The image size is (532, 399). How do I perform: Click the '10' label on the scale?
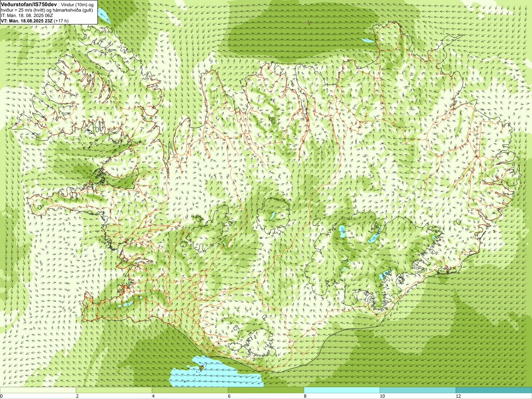(x=382, y=396)
